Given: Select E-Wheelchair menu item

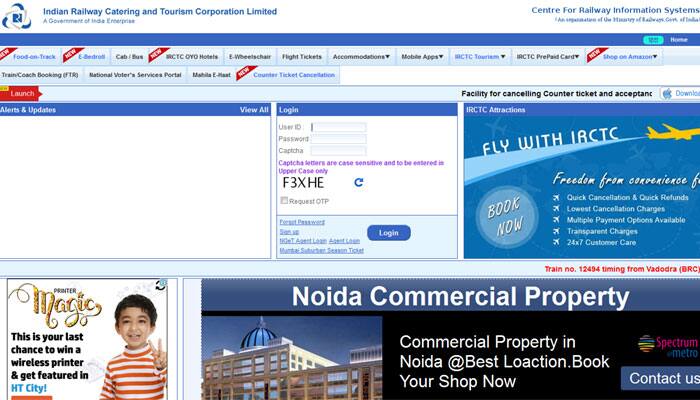Looking at the screenshot, I should (250, 57).
